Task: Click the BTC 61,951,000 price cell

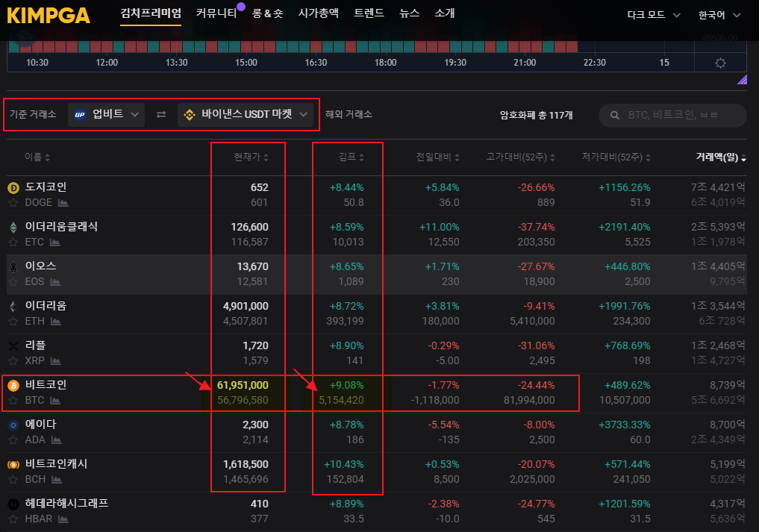Action: (243, 385)
